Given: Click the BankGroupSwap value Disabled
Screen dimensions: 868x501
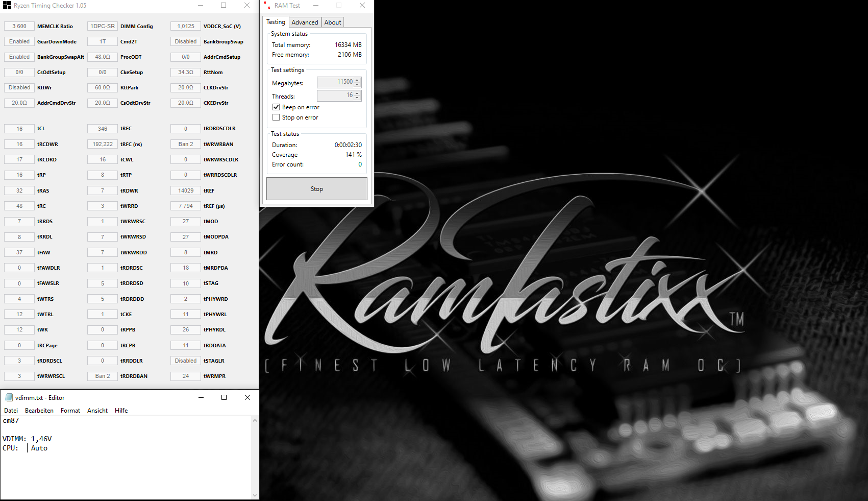Looking at the screenshot, I should click(x=186, y=41).
